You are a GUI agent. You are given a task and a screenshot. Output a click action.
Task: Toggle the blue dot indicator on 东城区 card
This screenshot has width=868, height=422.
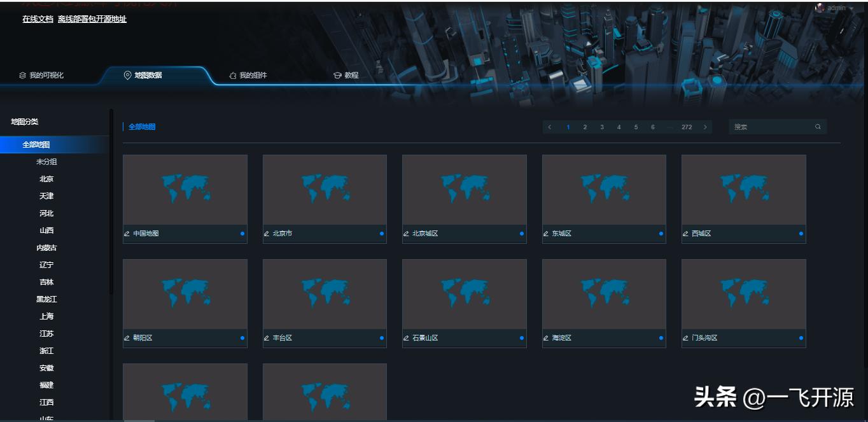(660, 234)
